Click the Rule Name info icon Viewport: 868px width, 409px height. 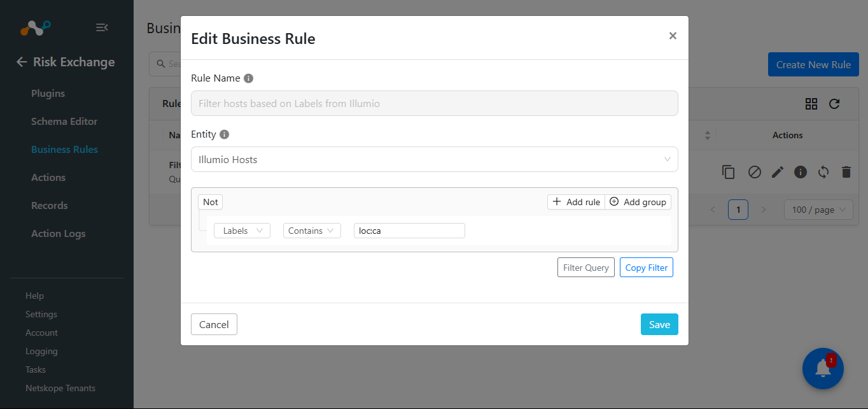249,78
